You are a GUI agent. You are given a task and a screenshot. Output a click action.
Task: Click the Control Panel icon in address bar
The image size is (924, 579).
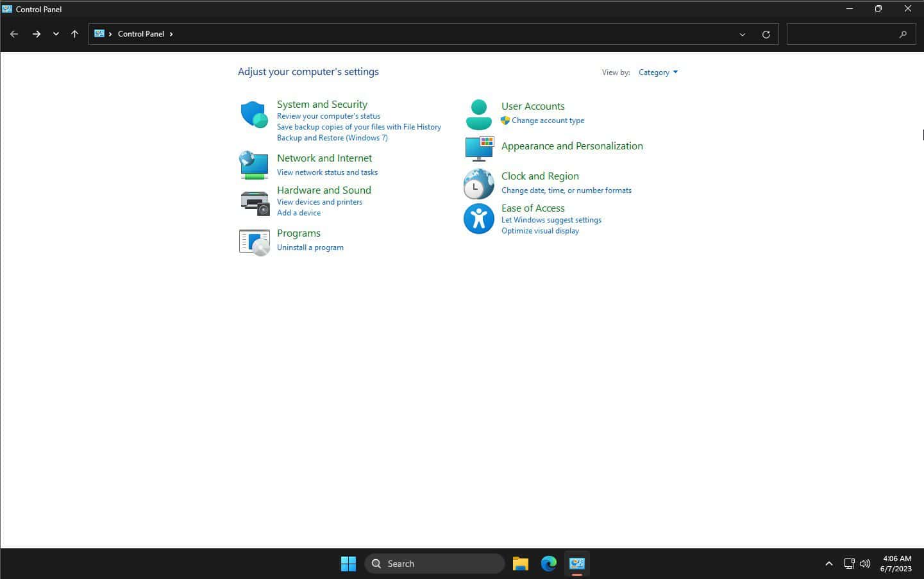coord(99,33)
